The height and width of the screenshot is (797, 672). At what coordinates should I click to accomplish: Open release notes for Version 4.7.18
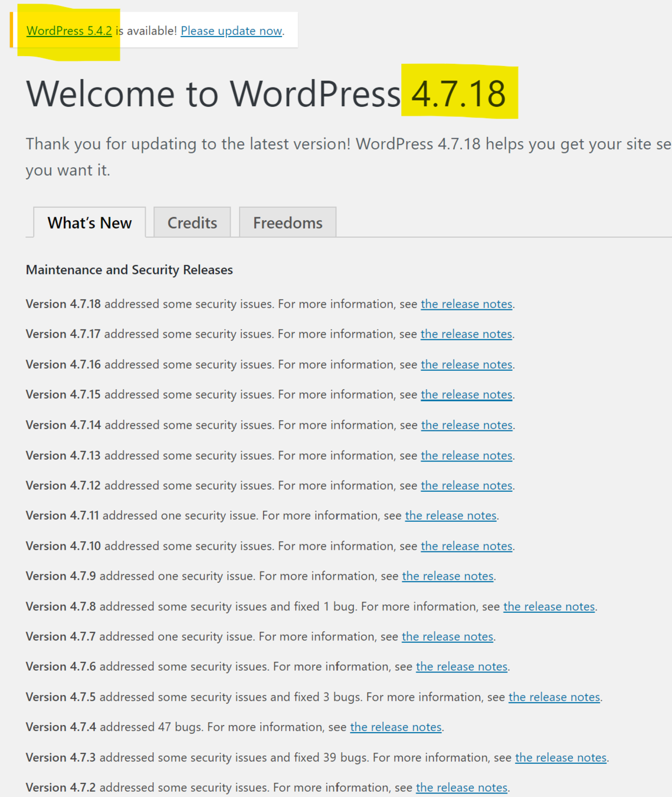coord(467,304)
